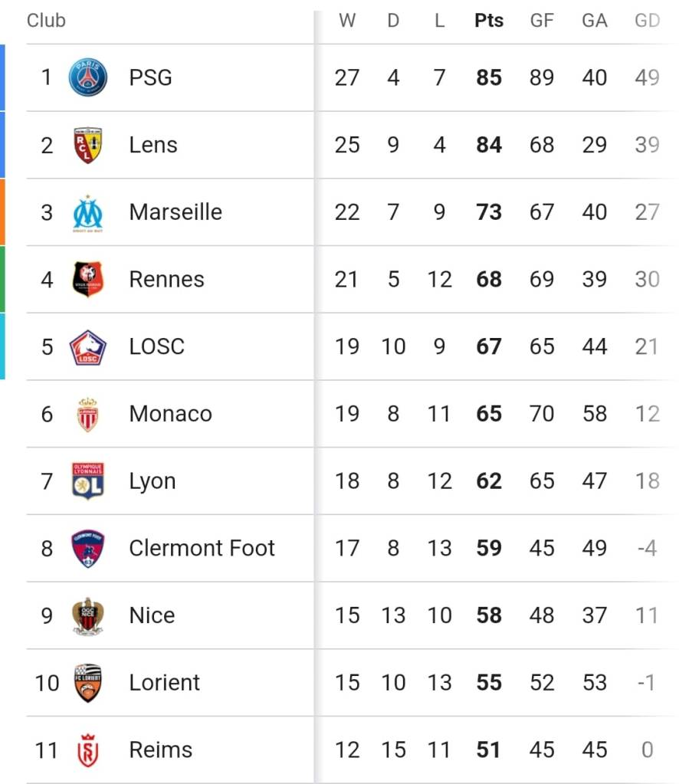The height and width of the screenshot is (784, 679).
Task: Click PSG's points value 85
Action: coord(489,77)
